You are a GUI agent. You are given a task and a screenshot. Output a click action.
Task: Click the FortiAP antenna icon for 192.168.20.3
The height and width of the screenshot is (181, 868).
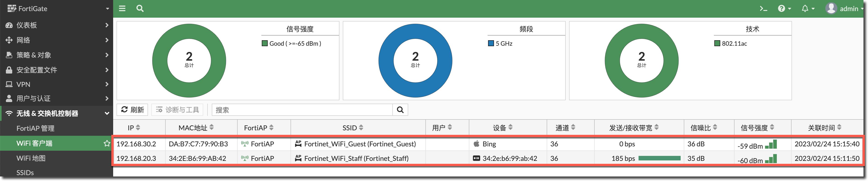(245, 158)
